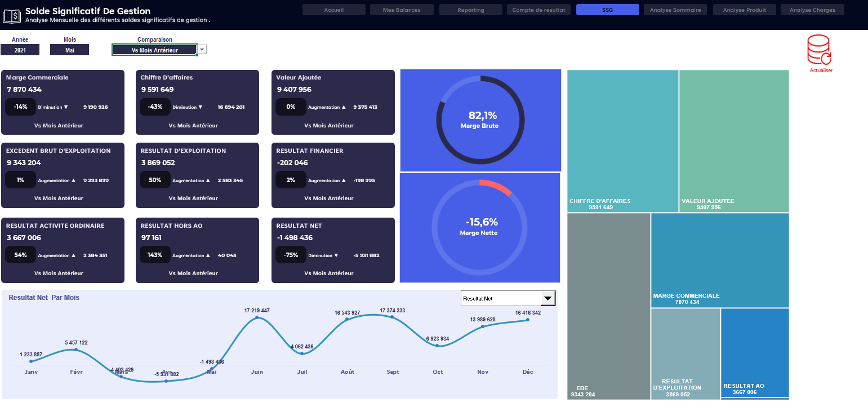Image resolution: width=868 pixels, height=411 pixels.
Task: Click the Sept data point 17 374 333
Action: [392, 317]
